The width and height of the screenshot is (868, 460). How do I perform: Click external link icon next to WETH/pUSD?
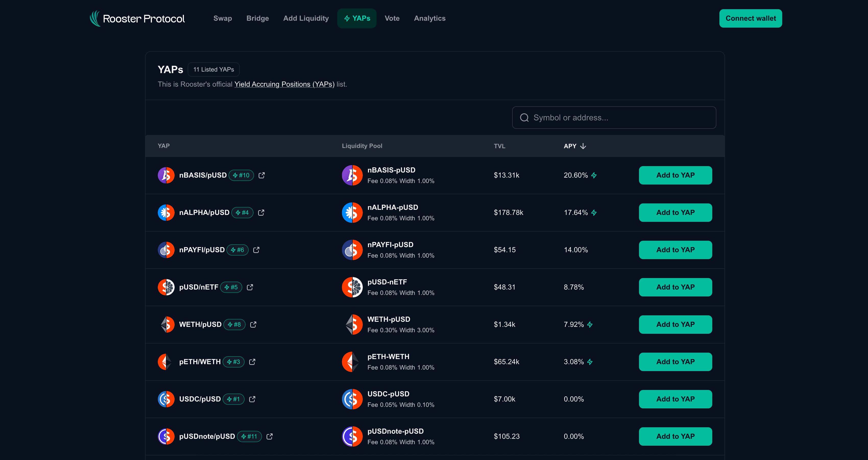point(253,325)
